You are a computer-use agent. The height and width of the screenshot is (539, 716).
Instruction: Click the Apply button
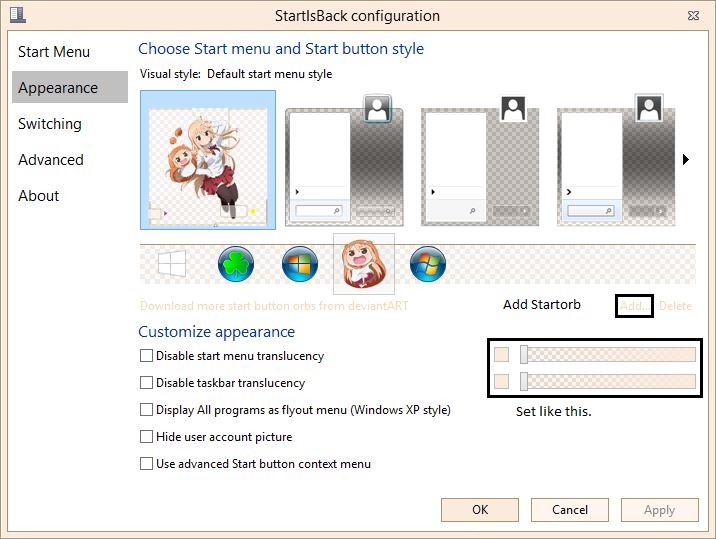660,510
